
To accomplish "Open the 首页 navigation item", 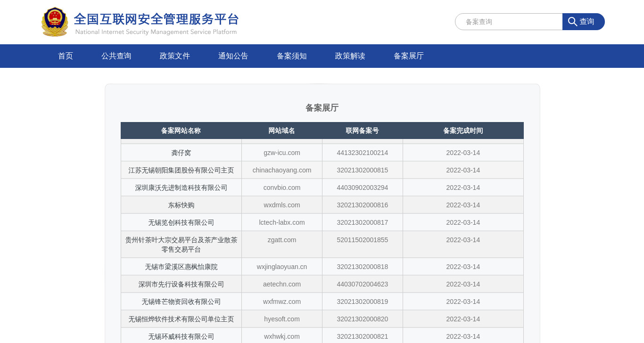I will (66, 56).
